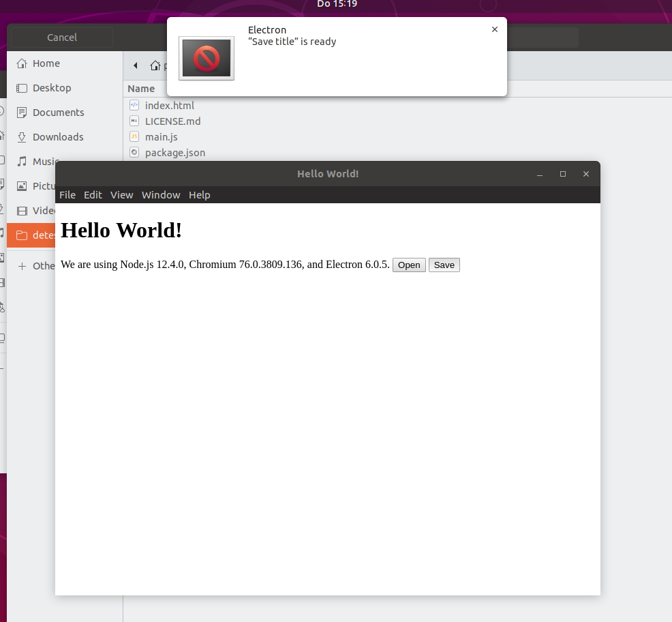The height and width of the screenshot is (622, 672).
Task: Click the Save button in the Electron app
Action: click(x=444, y=265)
